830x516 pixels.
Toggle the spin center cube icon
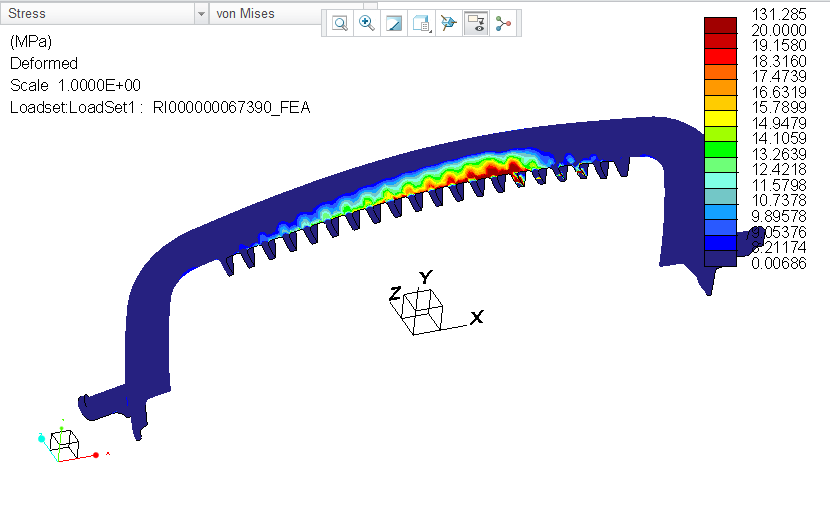[448, 23]
